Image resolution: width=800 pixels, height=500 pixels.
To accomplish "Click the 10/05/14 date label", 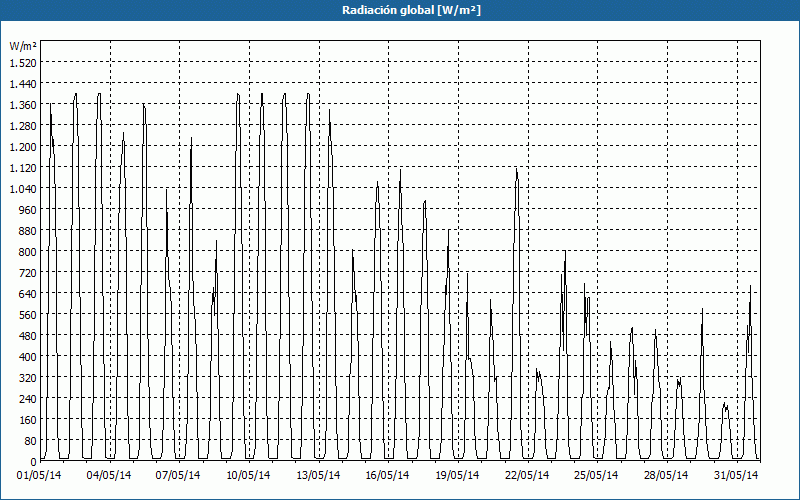I will tap(248, 475).
